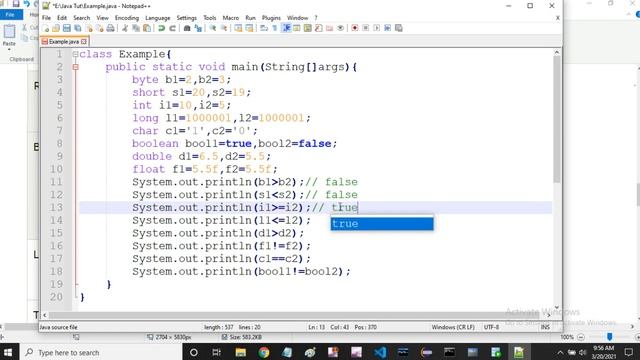Click the Cut scissors icon
The height and width of the screenshot is (360, 640).
click(125, 28)
